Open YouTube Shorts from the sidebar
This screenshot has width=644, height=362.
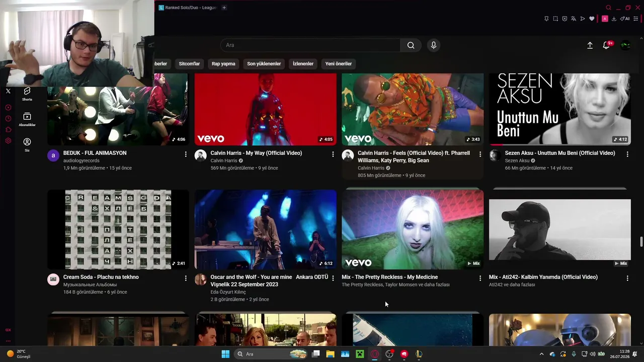pyautogui.click(x=27, y=94)
